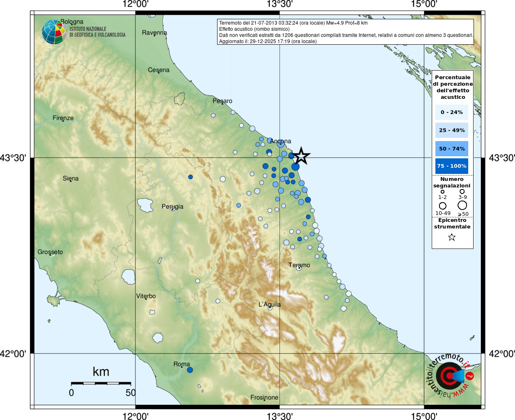Click the INGV globe logo
Screen dimensions: 515x420
(54, 32)
